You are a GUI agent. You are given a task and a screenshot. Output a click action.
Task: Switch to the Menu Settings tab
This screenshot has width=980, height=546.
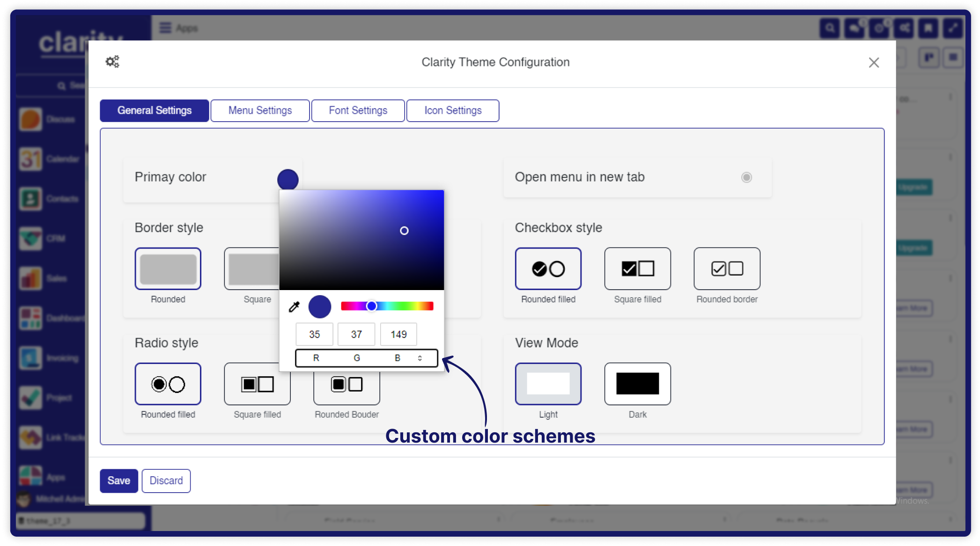pos(260,110)
